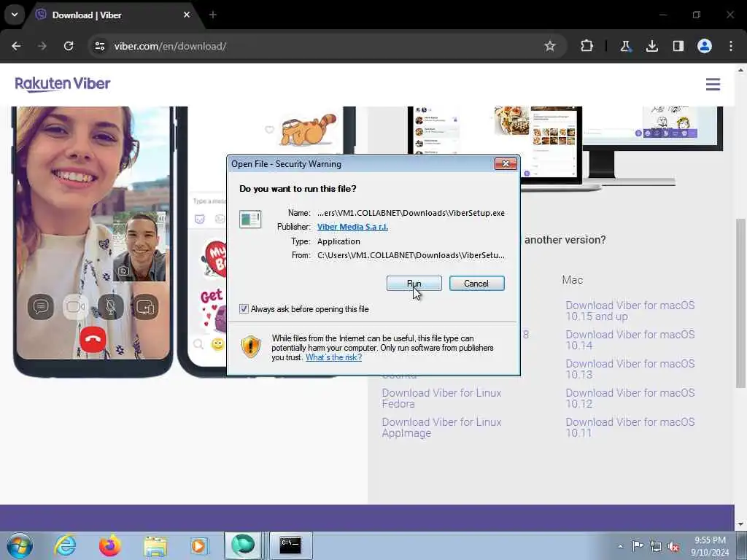Bookmark this page with the star icon

[x=550, y=46]
